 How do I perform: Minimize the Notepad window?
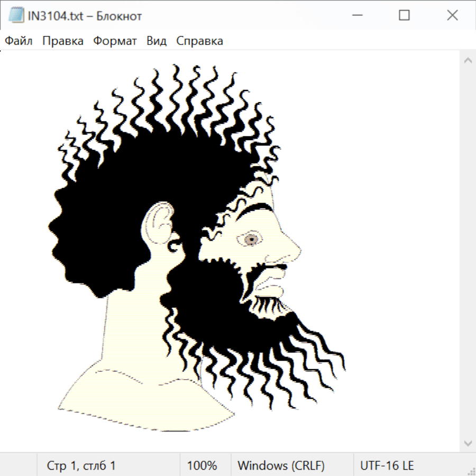pyautogui.click(x=356, y=16)
